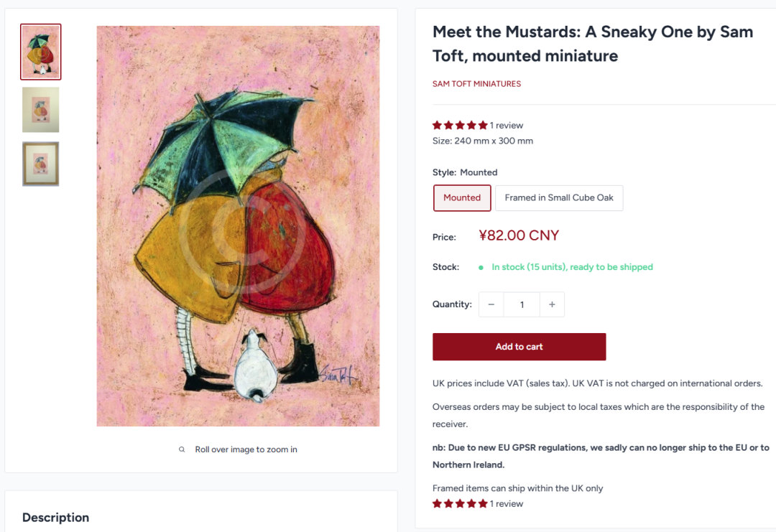The width and height of the screenshot is (776, 532).
Task: Show the second thumbnail with the mounted print
Action: tap(41, 110)
